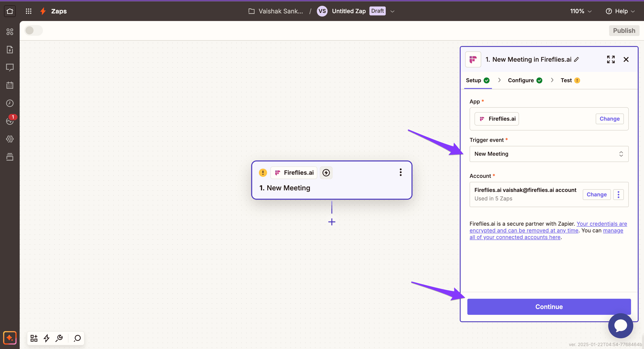Click the search magnifier in bottom toolbar
644x349 pixels.
pos(77,338)
